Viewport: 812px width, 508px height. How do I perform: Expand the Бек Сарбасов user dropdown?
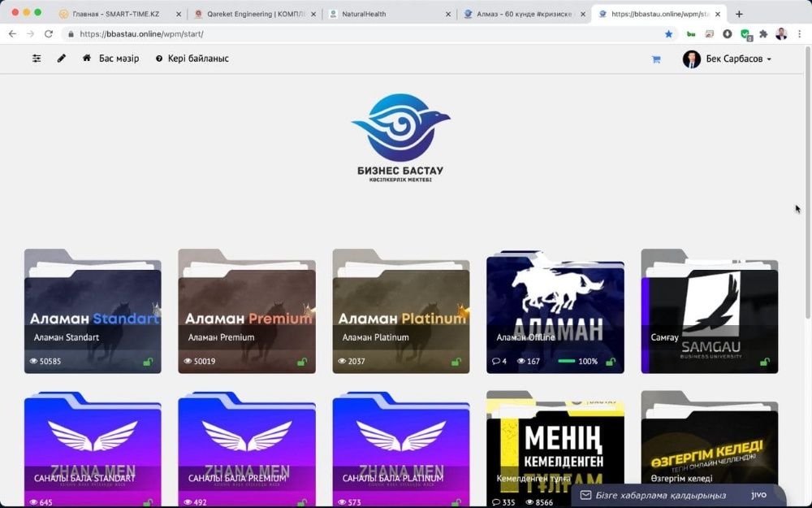(738, 59)
